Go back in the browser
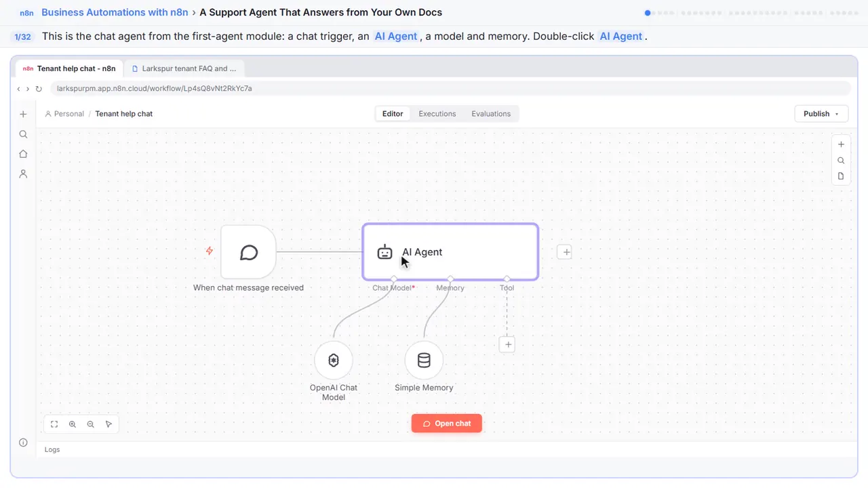 click(18, 89)
